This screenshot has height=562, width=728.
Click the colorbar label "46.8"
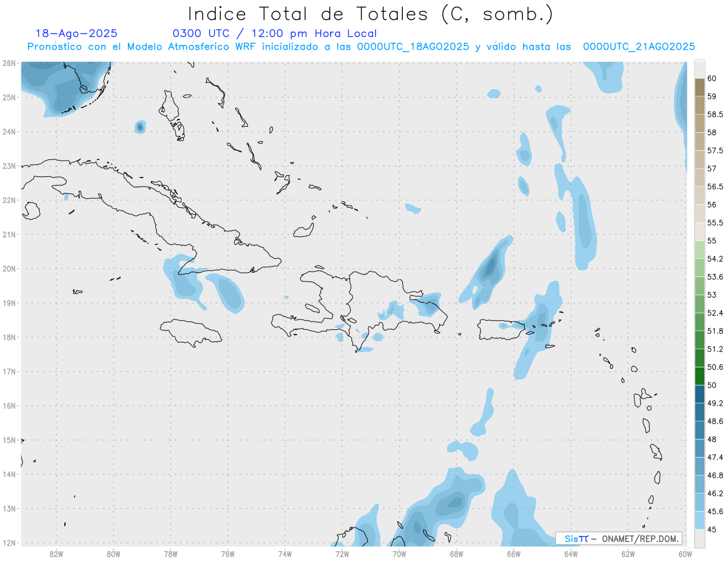pyautogui.click(x=715, y=475)
